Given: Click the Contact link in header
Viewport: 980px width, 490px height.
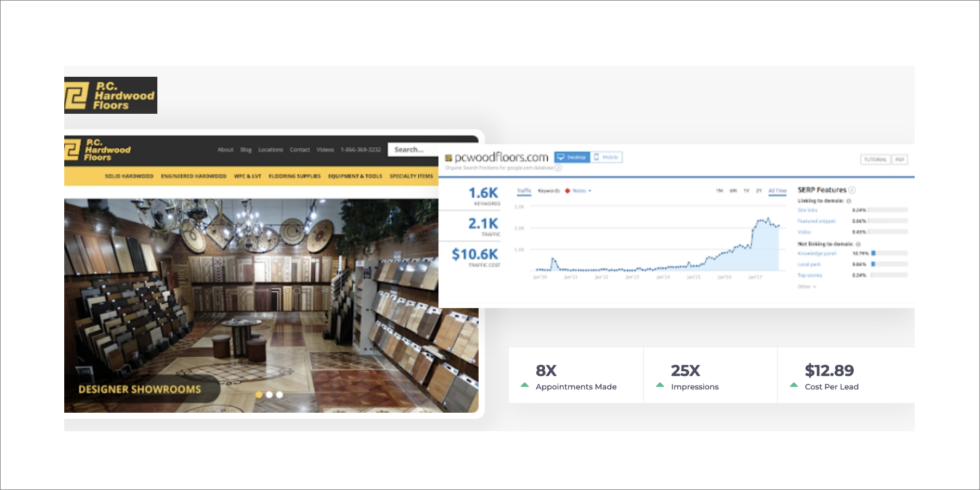Looking at the screenshot, I should coord(299,150).
